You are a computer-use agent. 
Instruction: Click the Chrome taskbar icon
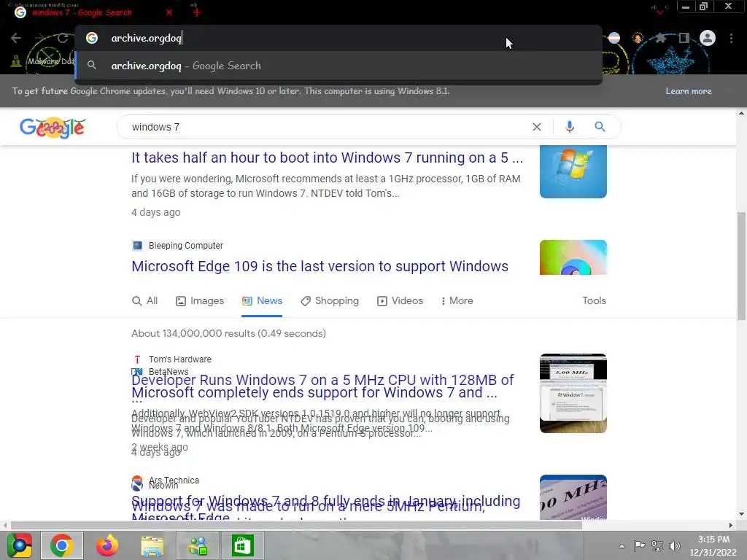click(x=62, y=545)
